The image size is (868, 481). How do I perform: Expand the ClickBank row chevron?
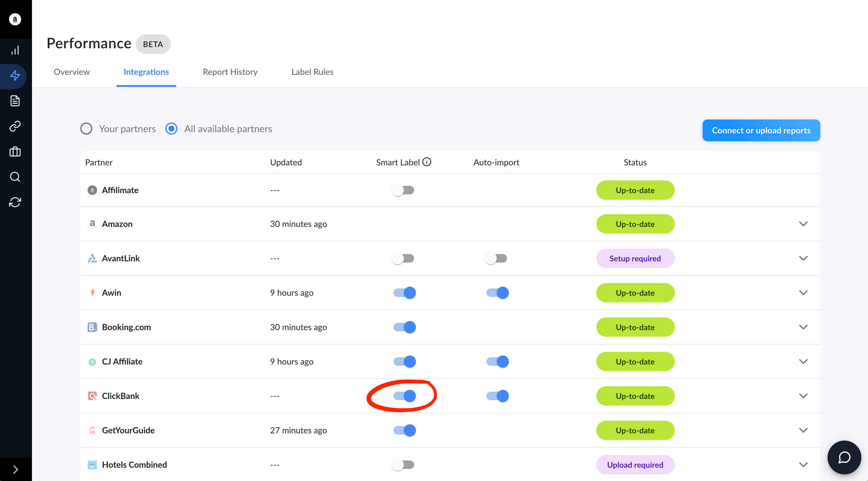click(803, 396)
